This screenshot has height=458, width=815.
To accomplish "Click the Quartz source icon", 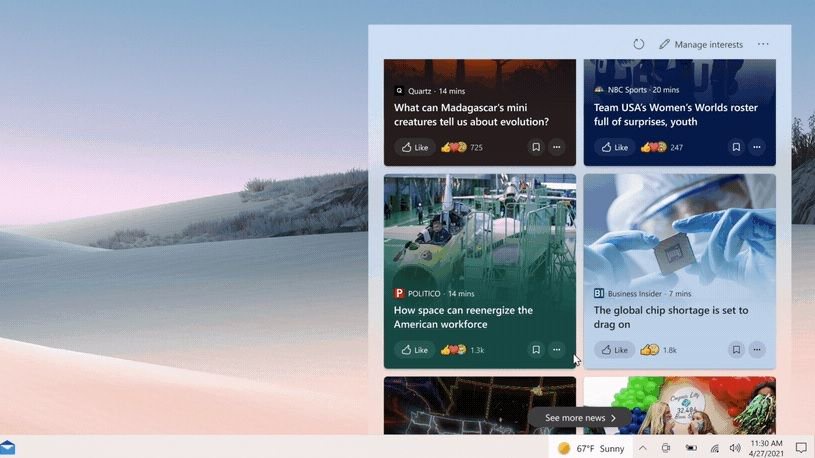I will tap(399, 90).
